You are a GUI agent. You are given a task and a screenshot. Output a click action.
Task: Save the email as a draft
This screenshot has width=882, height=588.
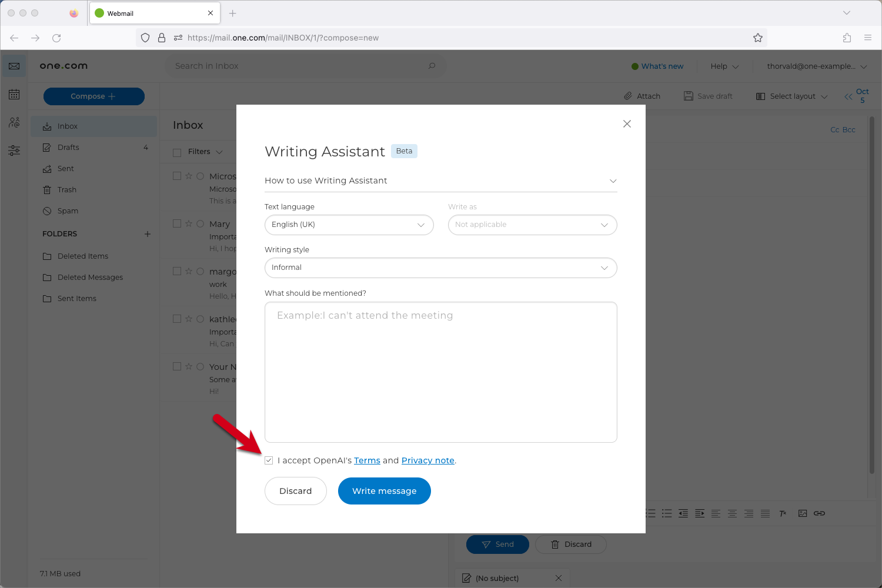point(708,96)
